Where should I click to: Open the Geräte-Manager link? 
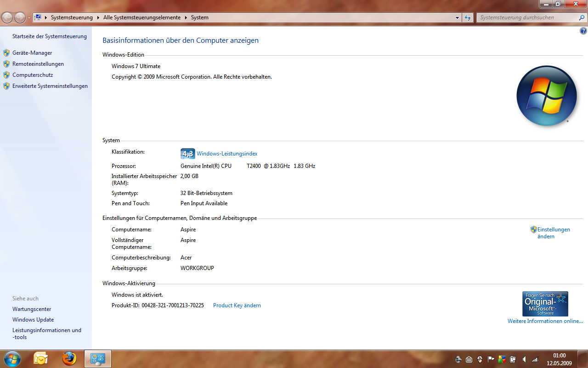tap(32, 53)
